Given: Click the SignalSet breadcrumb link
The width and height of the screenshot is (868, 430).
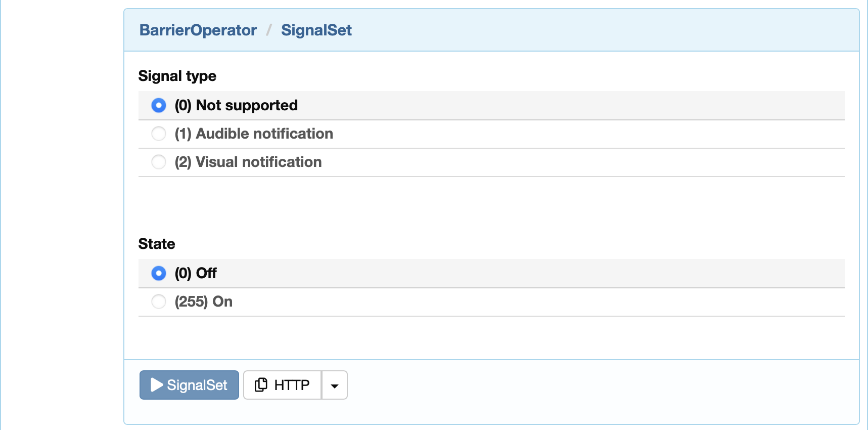Looking at the screenshot, I should (x=316, y=30).
